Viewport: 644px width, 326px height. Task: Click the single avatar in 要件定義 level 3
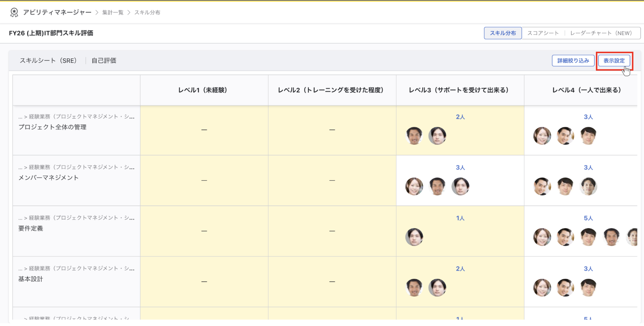(x=414, y=237)
